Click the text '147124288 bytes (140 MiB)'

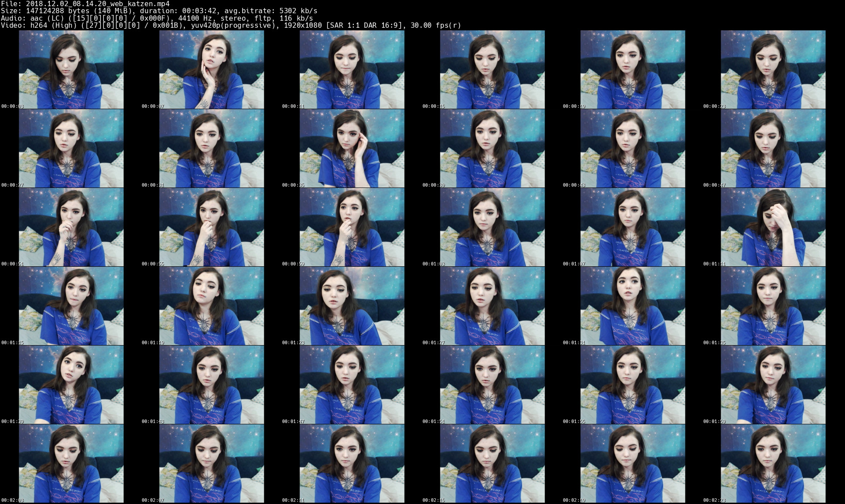point(79,11)
